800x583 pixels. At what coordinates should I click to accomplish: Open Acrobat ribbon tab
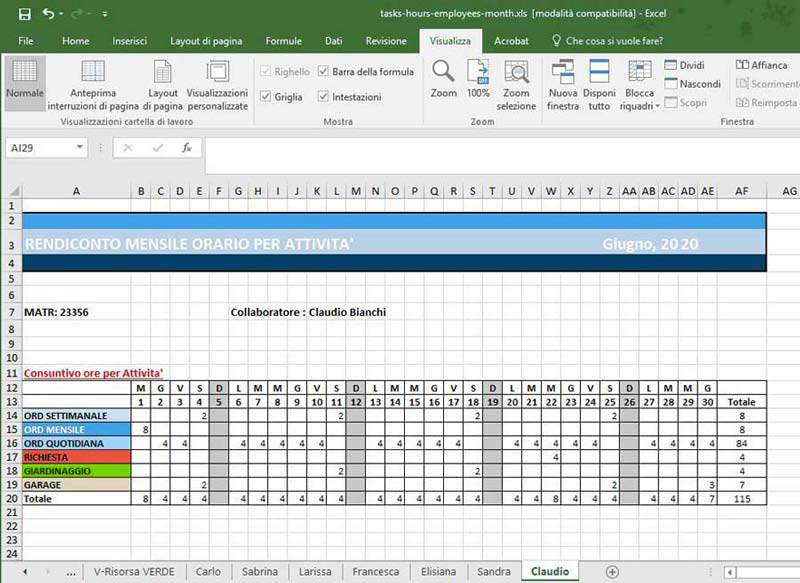511,41
